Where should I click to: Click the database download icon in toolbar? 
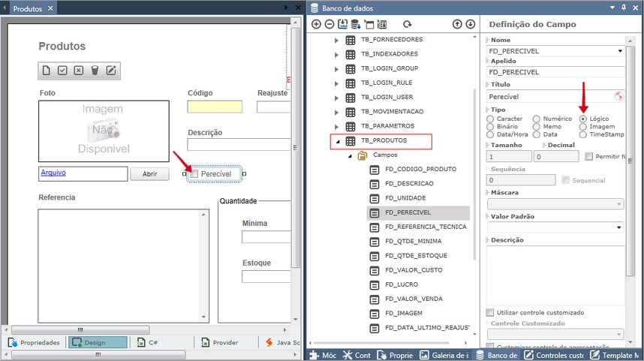tap(356, 24)
